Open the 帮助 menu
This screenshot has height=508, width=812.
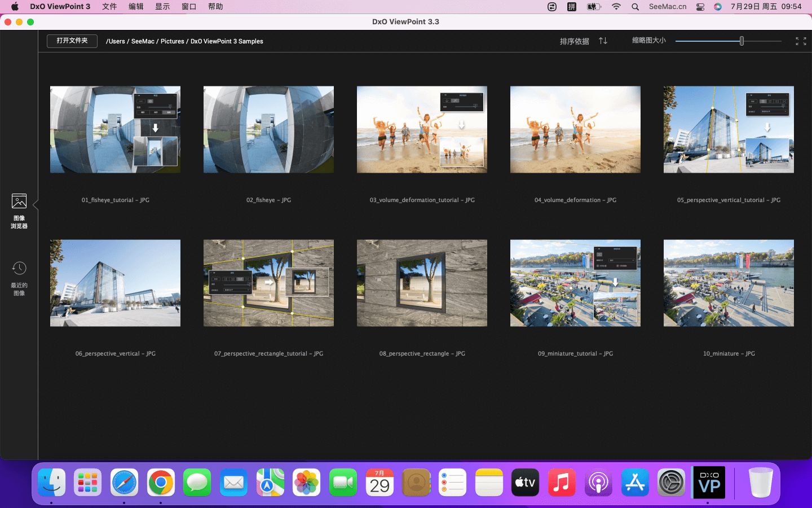click(x=215, y=7)
